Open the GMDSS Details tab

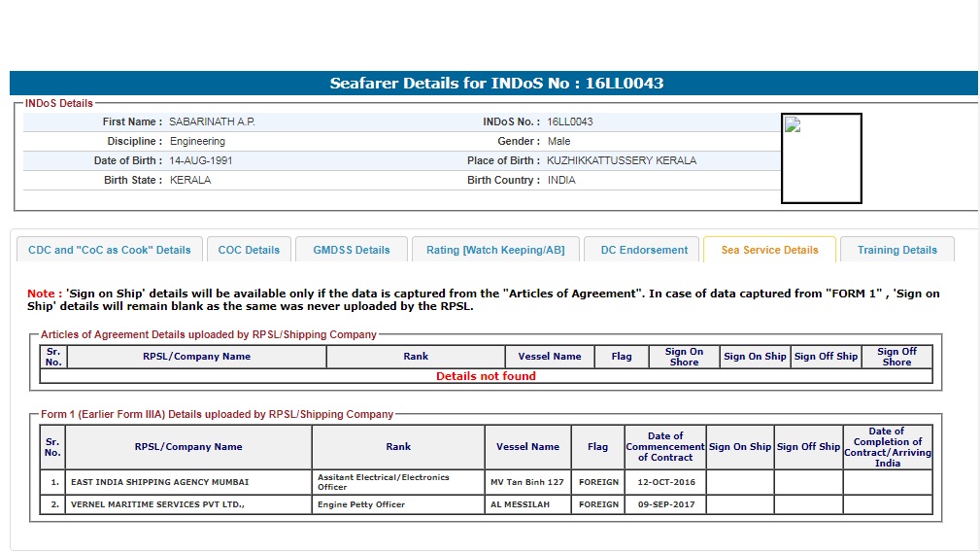point(351,250)
